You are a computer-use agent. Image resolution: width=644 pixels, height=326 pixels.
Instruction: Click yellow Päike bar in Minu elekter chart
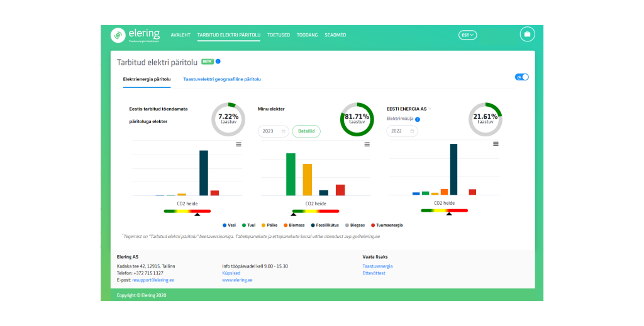[307, 180]
